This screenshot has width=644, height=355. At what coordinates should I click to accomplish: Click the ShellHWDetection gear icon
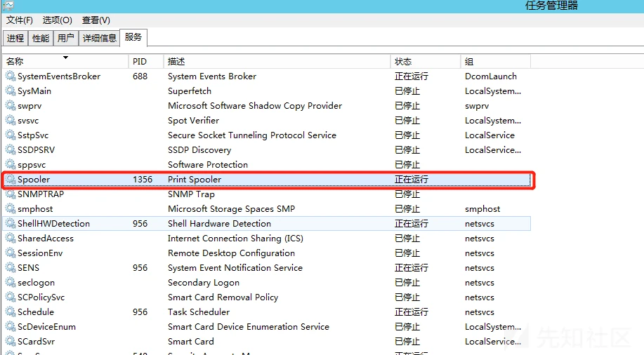[11, 223]
